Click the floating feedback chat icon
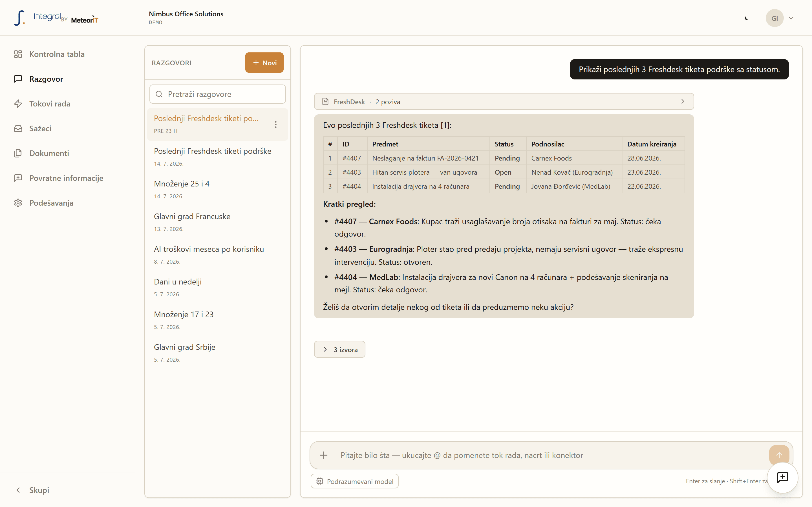Image resolution: width=812 pixels, height=507 pixels. tap(782, 477)
